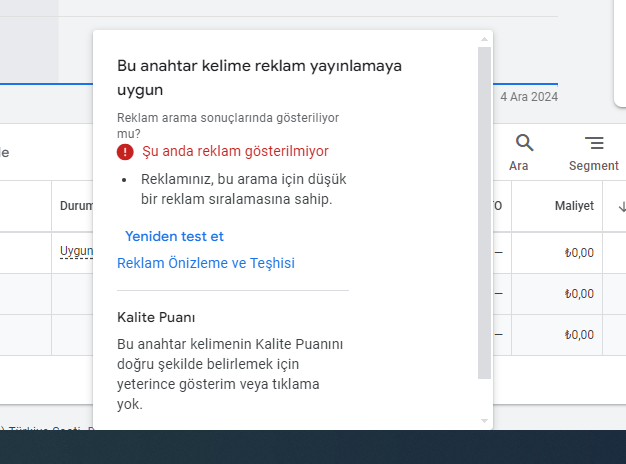
Task: Click the Maliyet column header
Action: tap(574, 206)
